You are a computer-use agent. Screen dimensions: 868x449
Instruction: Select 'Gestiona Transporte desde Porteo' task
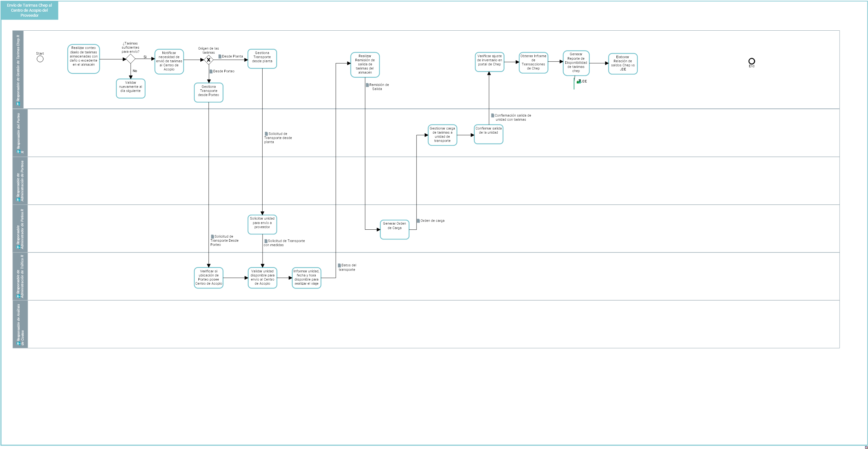(209, 93)
